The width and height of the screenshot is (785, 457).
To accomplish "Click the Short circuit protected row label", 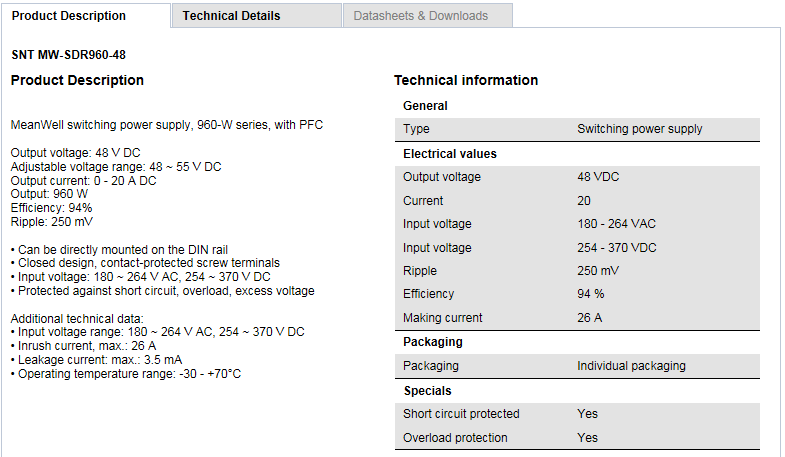I will (x=461, y=414).
